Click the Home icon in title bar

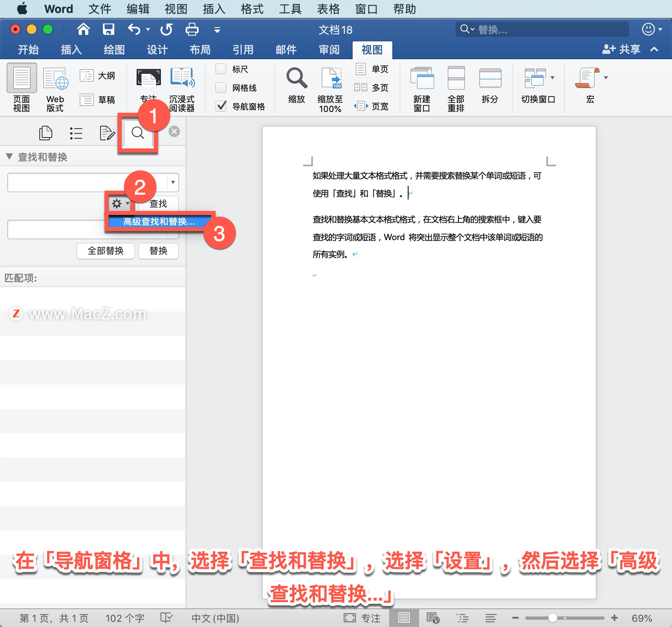point(83,29)
